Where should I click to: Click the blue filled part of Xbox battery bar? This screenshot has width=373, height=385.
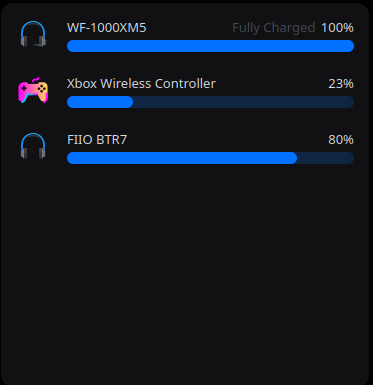[x=100, y=102]
